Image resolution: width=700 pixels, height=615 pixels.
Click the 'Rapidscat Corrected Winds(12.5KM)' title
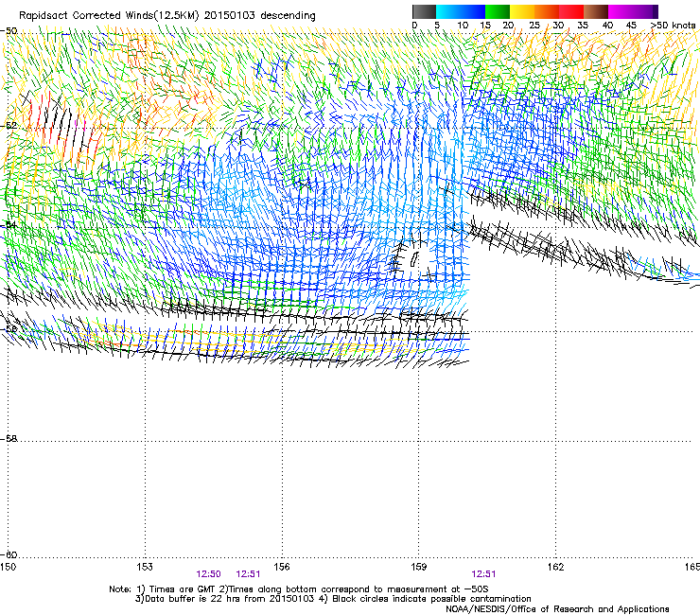pos(109,16)
